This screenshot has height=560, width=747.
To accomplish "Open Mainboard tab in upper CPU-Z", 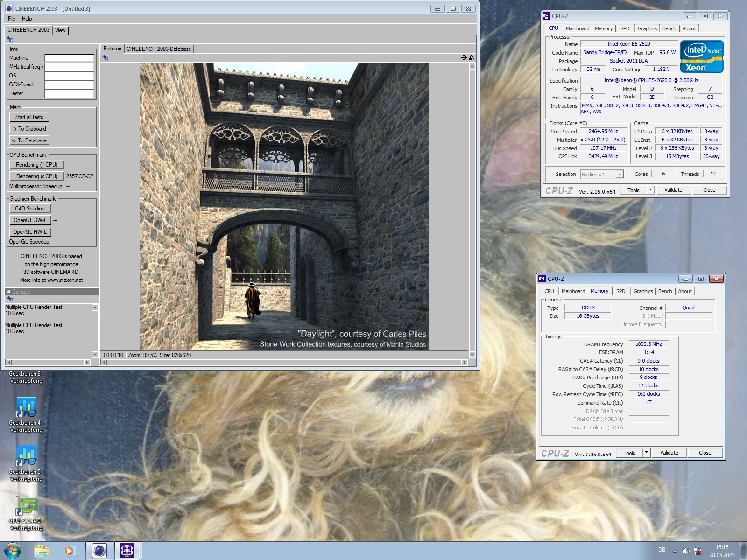I will tap(578, 28).
